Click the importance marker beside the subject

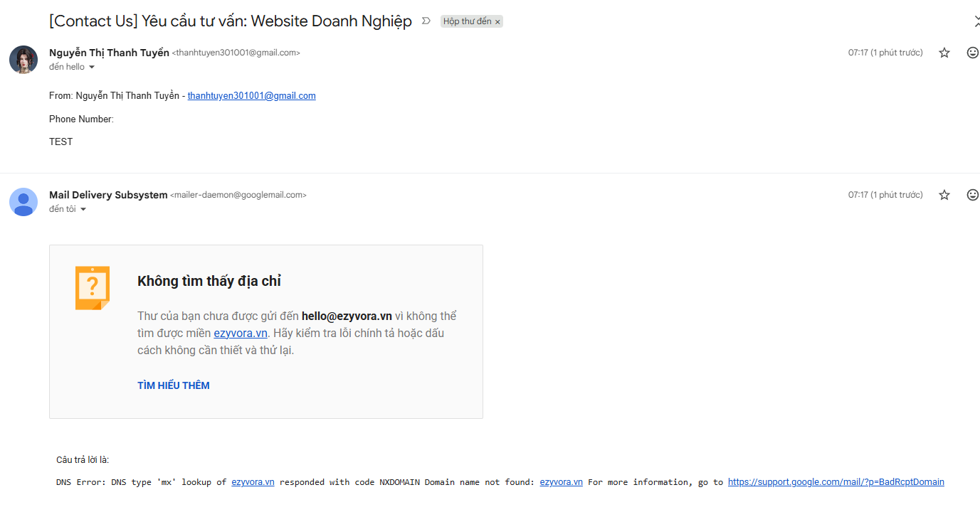(426, 21)
